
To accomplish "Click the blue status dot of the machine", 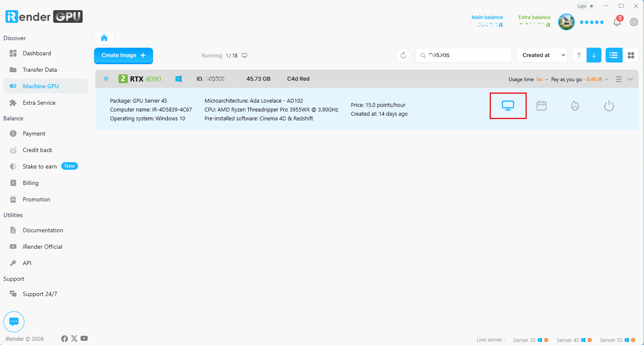I will tap(106, 79).
